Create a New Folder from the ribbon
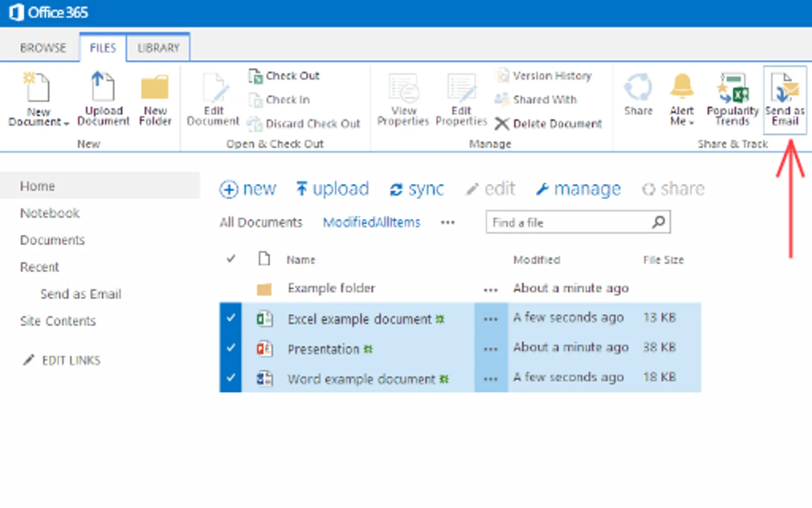Screen dimensions: 812x508 (155, 101)
